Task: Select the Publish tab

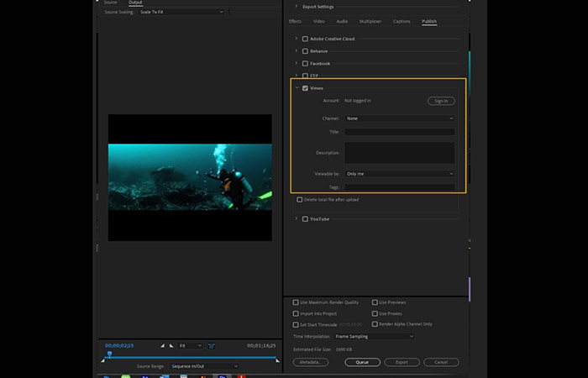Action: pos(429,21)
